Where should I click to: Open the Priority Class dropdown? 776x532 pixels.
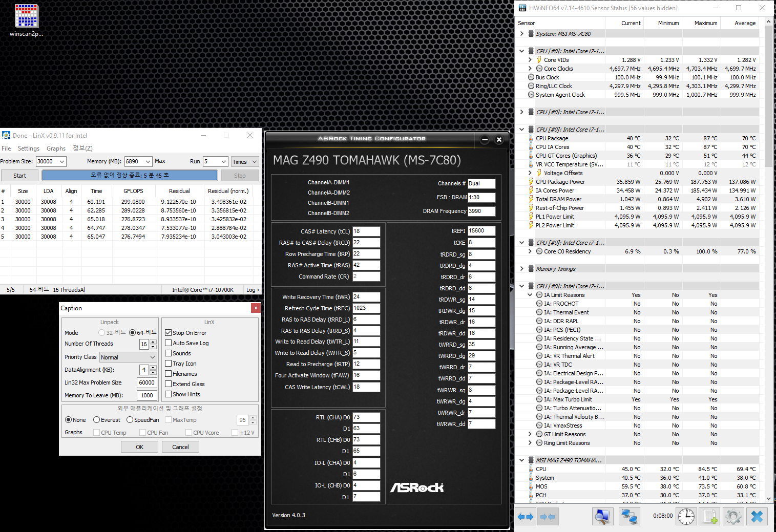point(128,357)
